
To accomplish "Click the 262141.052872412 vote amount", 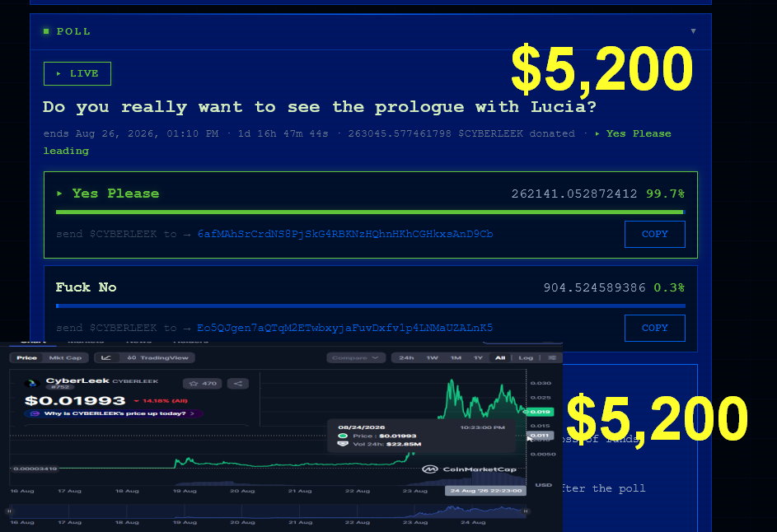I will pyautogui.click(x=574, y=194).
